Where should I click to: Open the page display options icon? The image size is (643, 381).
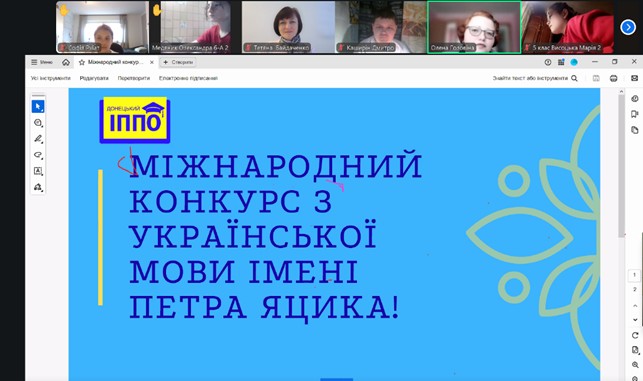tap(635, 350)
